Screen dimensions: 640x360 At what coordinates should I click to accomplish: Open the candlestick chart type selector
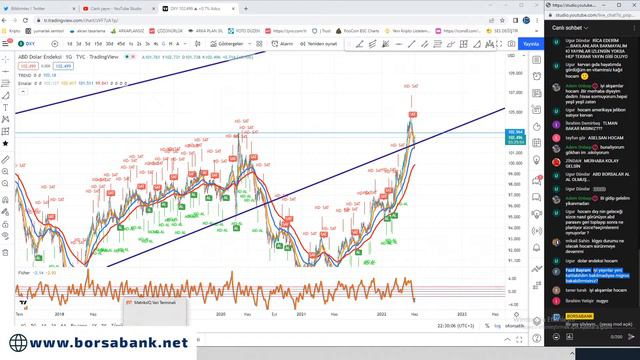198,44
